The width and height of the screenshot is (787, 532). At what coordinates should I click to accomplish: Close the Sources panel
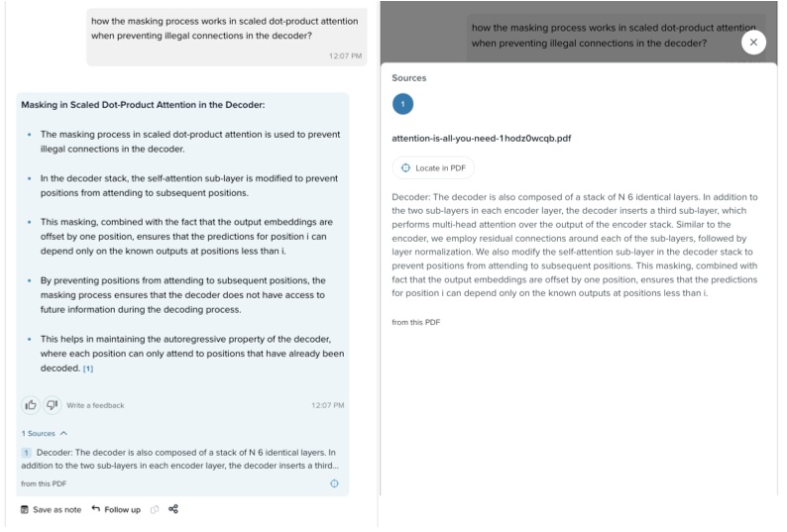(x=753, y=42)
